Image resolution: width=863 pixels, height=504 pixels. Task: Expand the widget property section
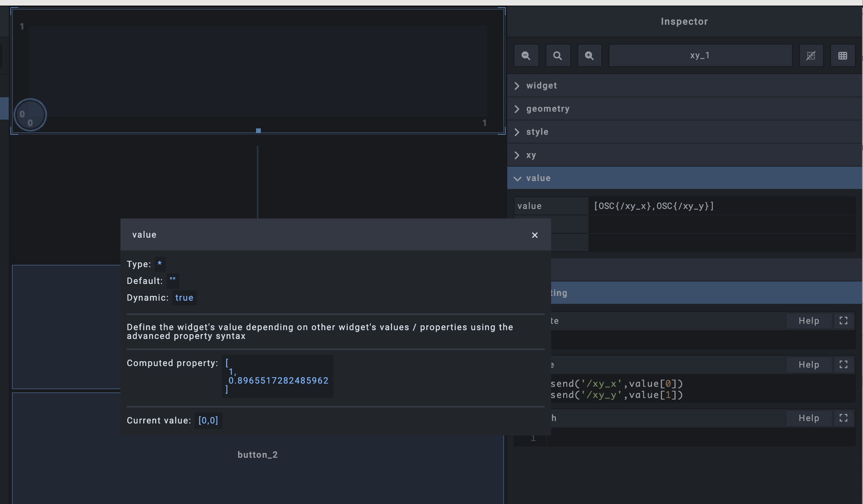point(541,86)
